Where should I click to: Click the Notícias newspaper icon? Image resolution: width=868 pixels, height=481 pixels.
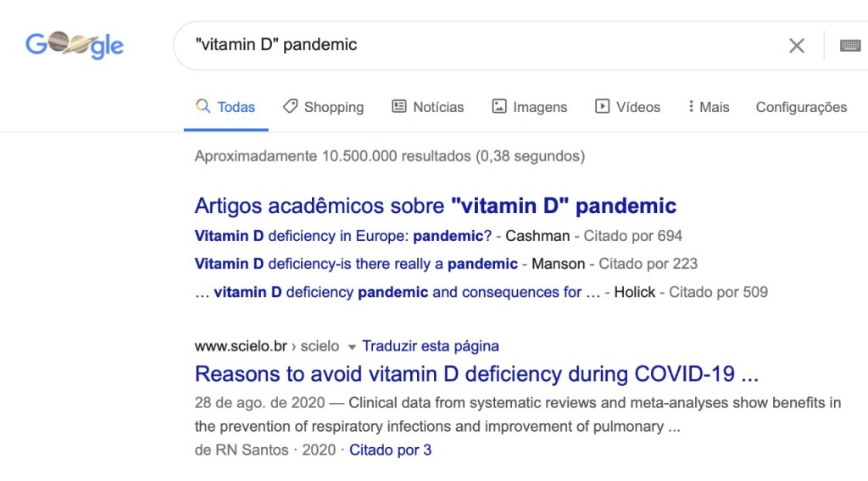point(399,107)
